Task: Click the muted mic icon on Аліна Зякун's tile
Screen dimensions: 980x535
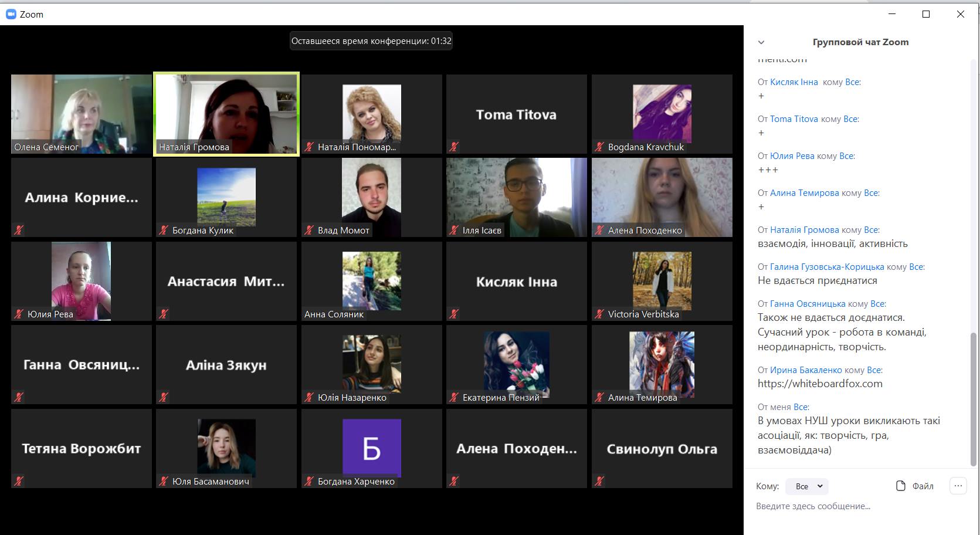Action: (163, 398)
